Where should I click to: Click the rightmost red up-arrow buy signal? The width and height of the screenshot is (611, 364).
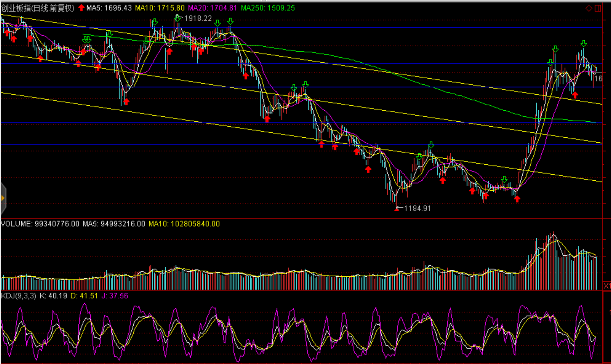pyautogui.click(x=575, y=95)
